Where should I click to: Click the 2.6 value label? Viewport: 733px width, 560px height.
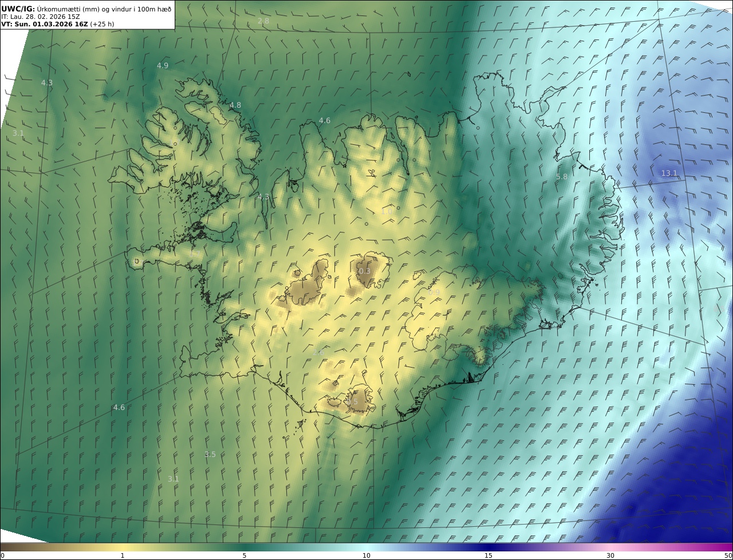coord(318,352)
